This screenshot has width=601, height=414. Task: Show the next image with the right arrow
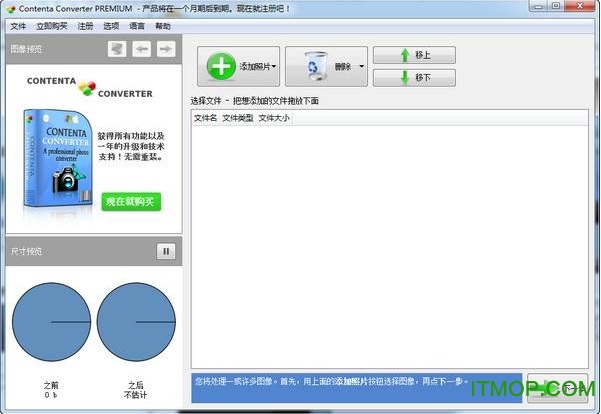pos(166,49)
